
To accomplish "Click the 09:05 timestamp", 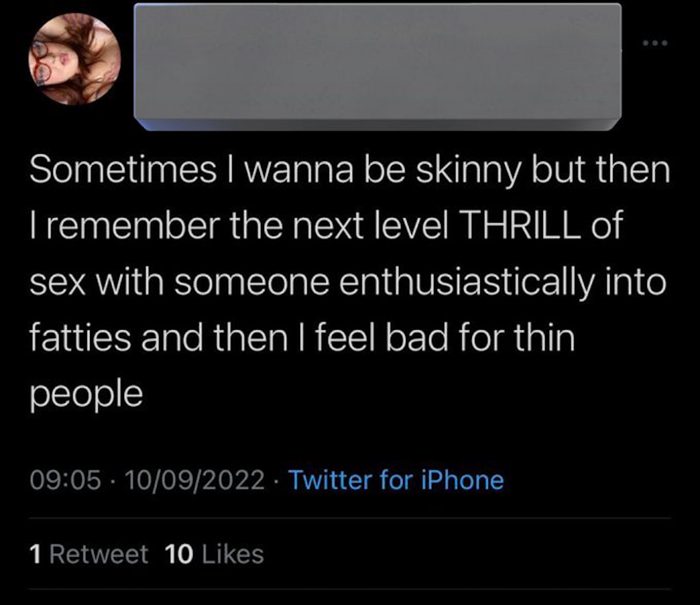I will coord(65,480).
